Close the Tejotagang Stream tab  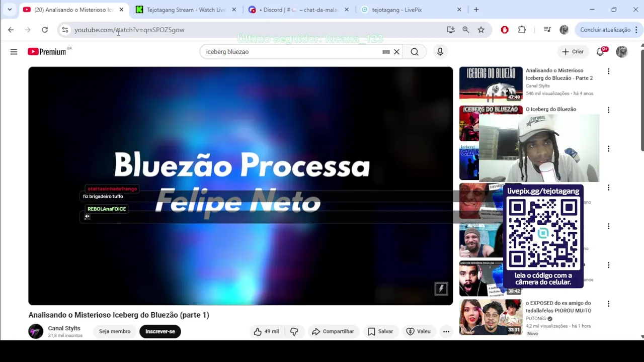pyautogui.click(x=233, y=10)
